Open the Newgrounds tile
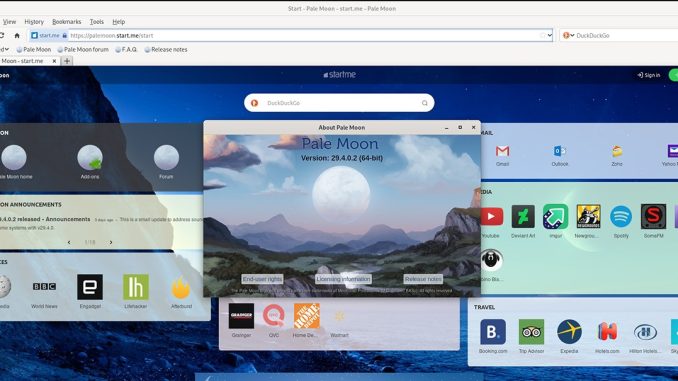The width and height of the screenshot is (678, 381). tap(588, 216)
